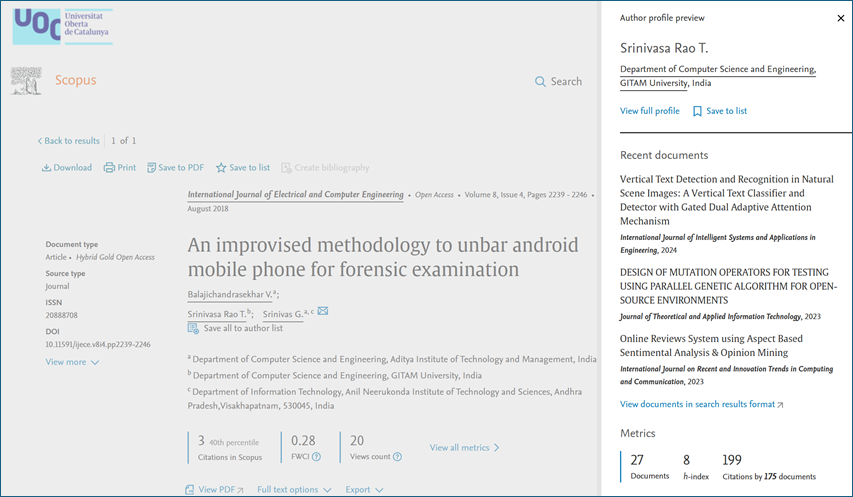
Task: Close the Author profile preview panel
Action: click(x=840, y=18)
